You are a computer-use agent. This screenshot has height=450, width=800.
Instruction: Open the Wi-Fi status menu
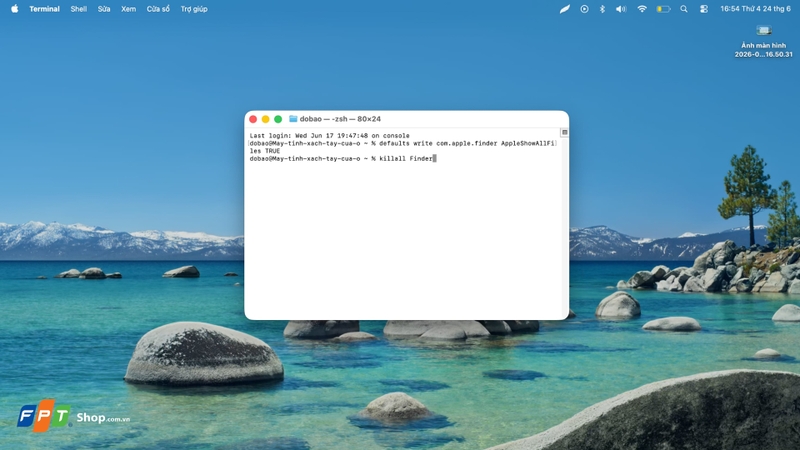coord(642,9)
